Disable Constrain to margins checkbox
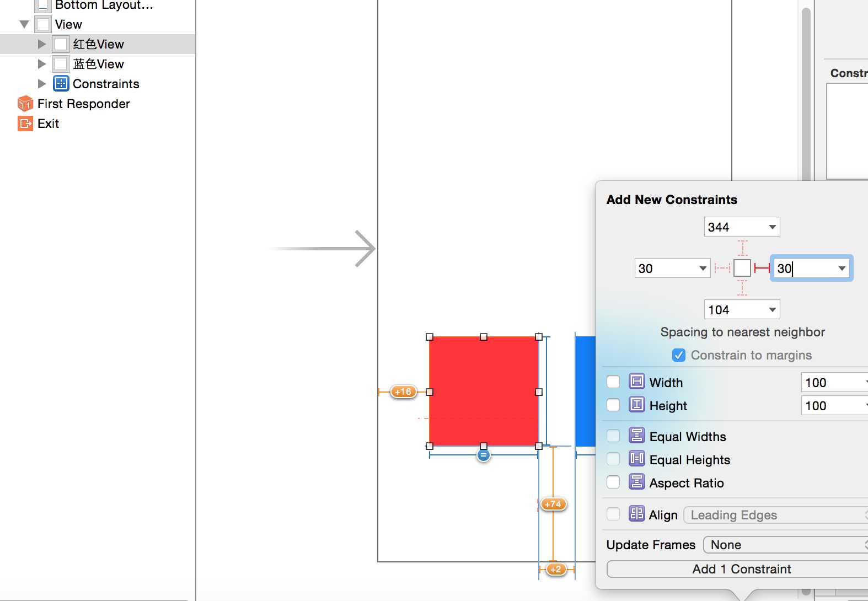This screenshot has width=868, height=601. click(x=679, y=355)
